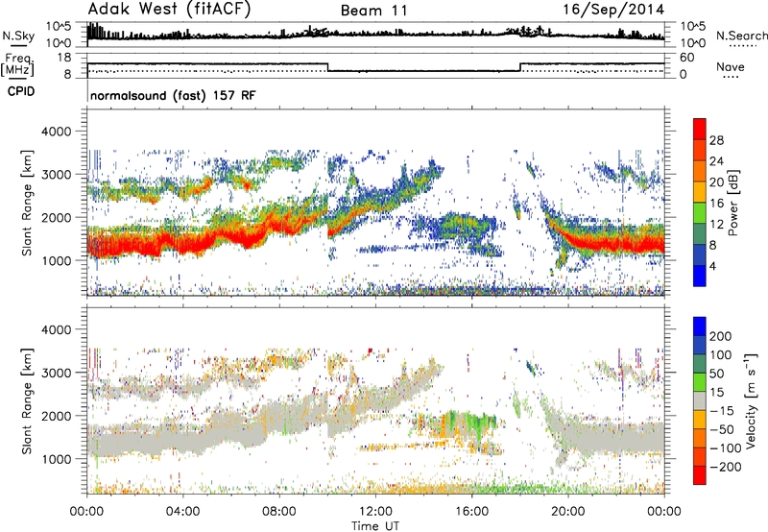768x532 pixels.
Task: Click the power colorbar '28' tick value
Action: (x=716, y=140)
